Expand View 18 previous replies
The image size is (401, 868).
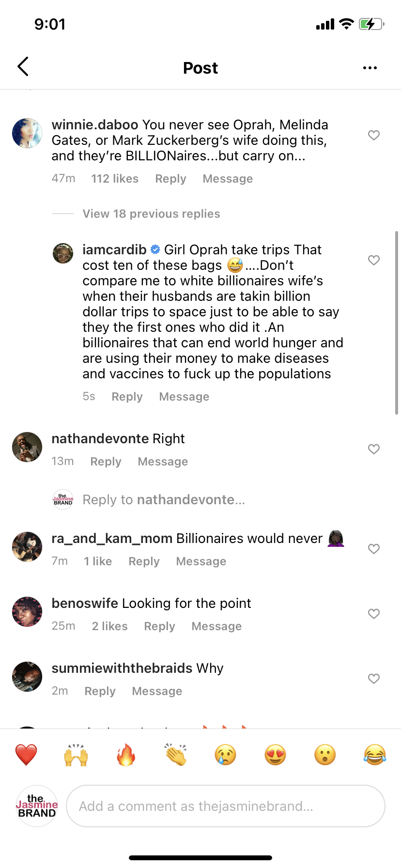(151, 214)
